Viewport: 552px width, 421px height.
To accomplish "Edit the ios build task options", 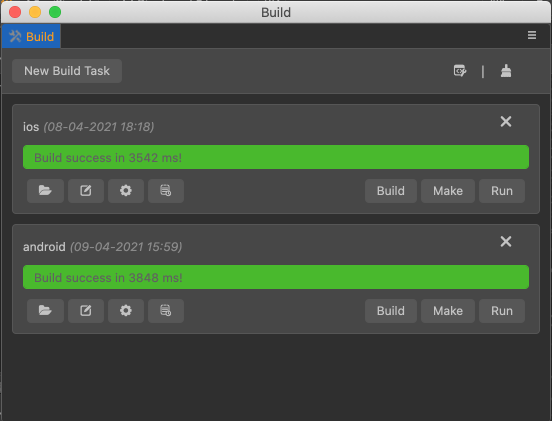I will pos(86,191).
